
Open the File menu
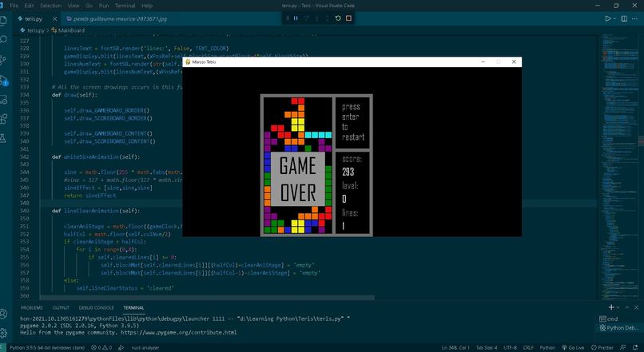(x=14, y=6)
